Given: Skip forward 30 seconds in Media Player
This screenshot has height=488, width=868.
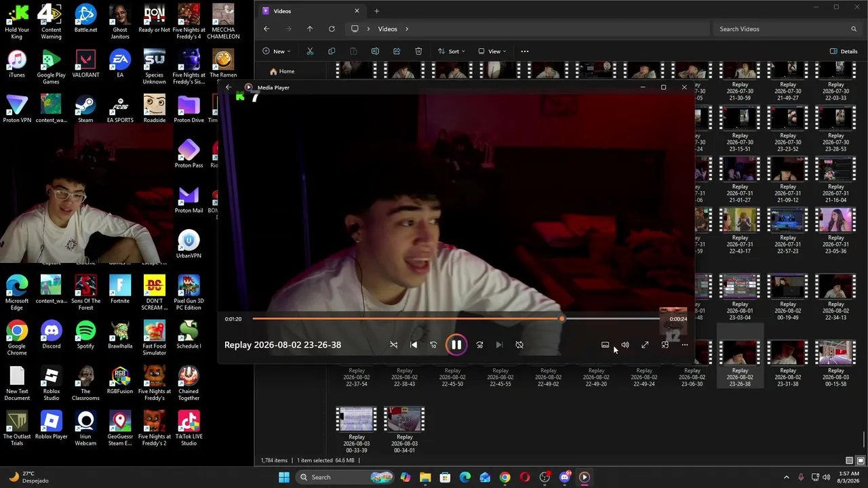Looking at the screenshot, I should [479, 345].
